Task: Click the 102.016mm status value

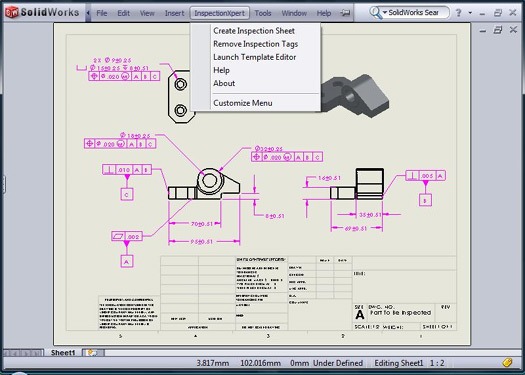Action: (260, 363)
